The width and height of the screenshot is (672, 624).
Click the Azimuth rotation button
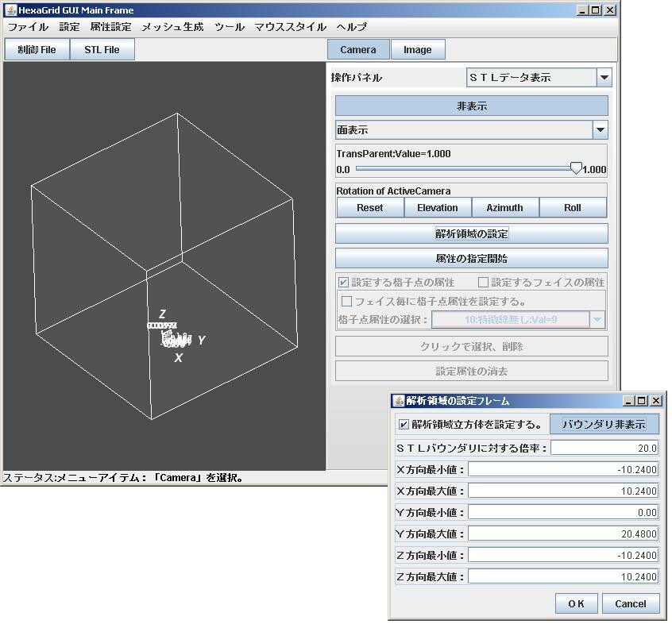(505, 207)
